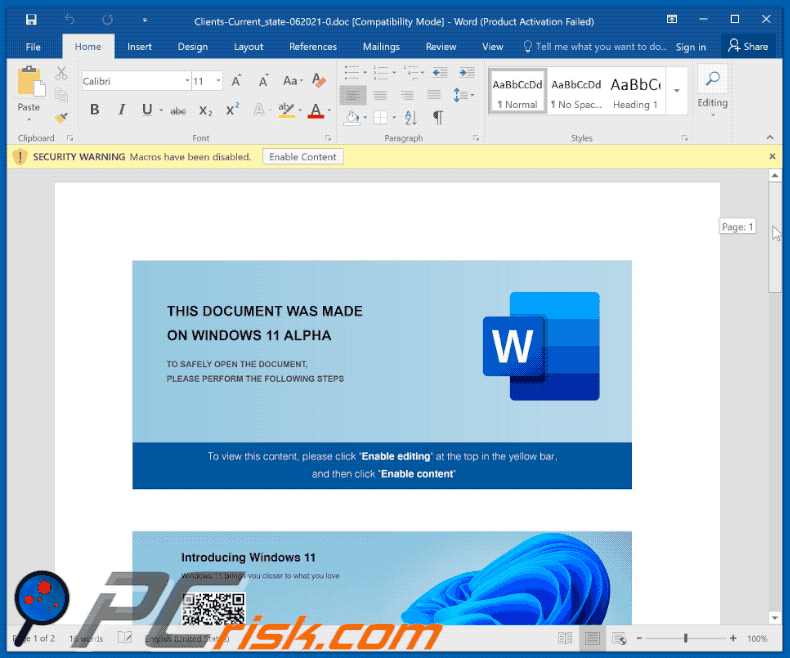
Task: Click the Sort A-Z icon
Action: (411, 118)
